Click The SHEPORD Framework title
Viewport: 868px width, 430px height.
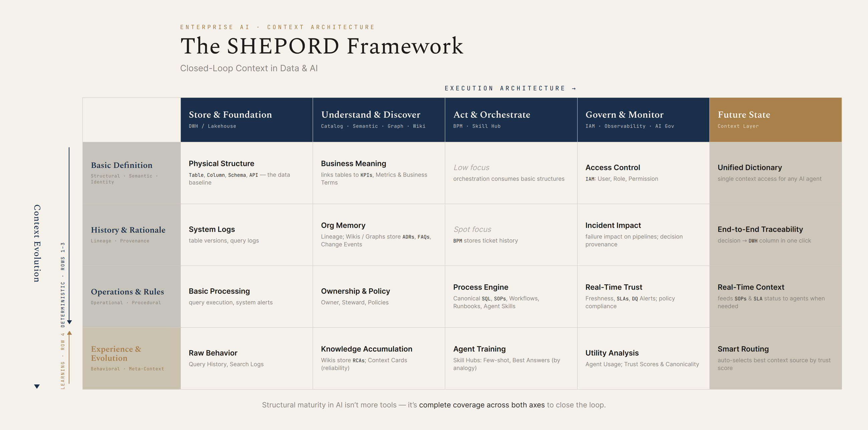[x=322, y=46]
